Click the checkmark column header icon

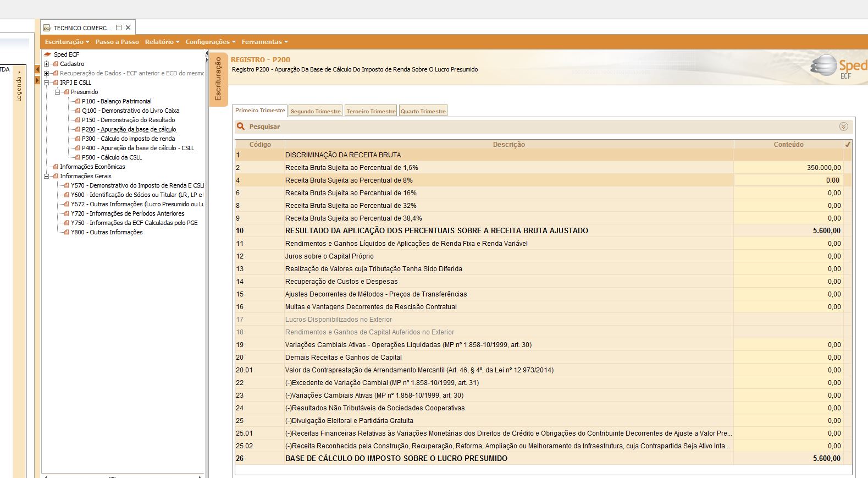848,145
